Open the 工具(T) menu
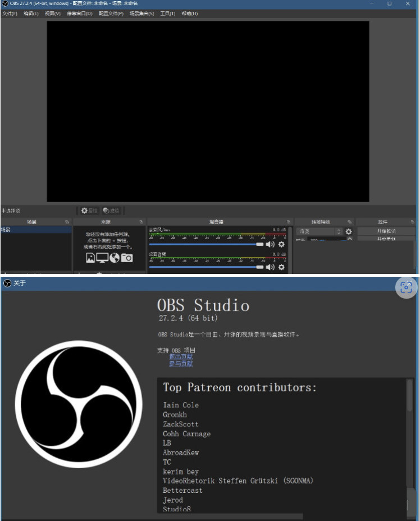The image size is (420, 521). tap(167, 13)
